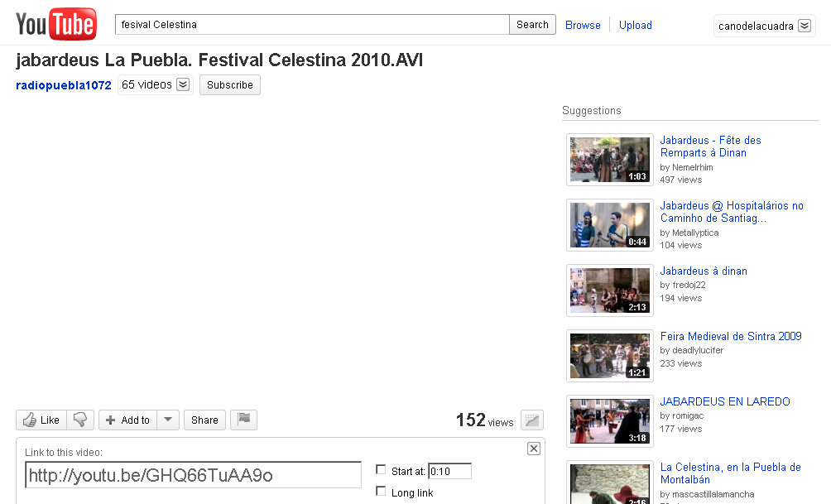This screenshot has height=504, width=831.
Task: Close the share link panel
Action: pyautogui.click(x=534, y=449)
